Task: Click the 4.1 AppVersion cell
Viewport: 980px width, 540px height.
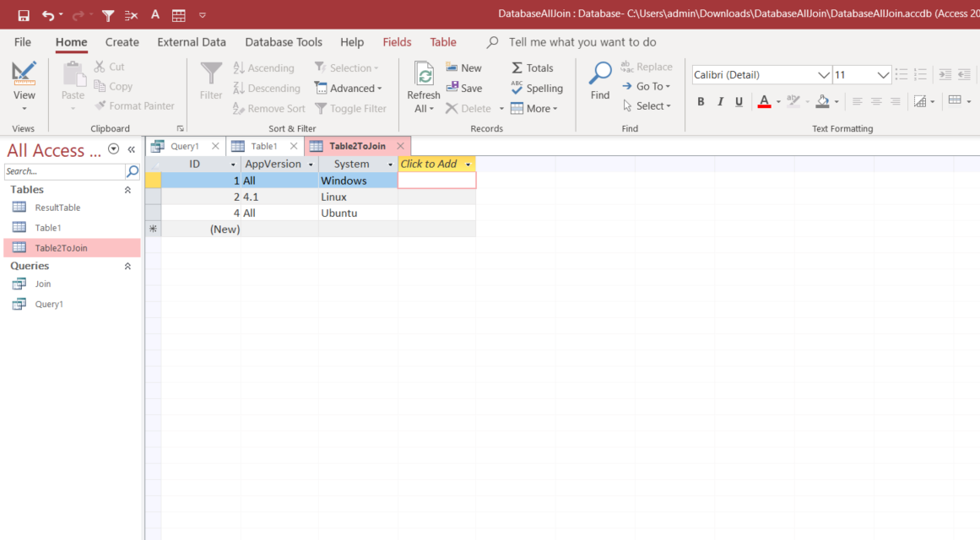Action: pos(279,197)
